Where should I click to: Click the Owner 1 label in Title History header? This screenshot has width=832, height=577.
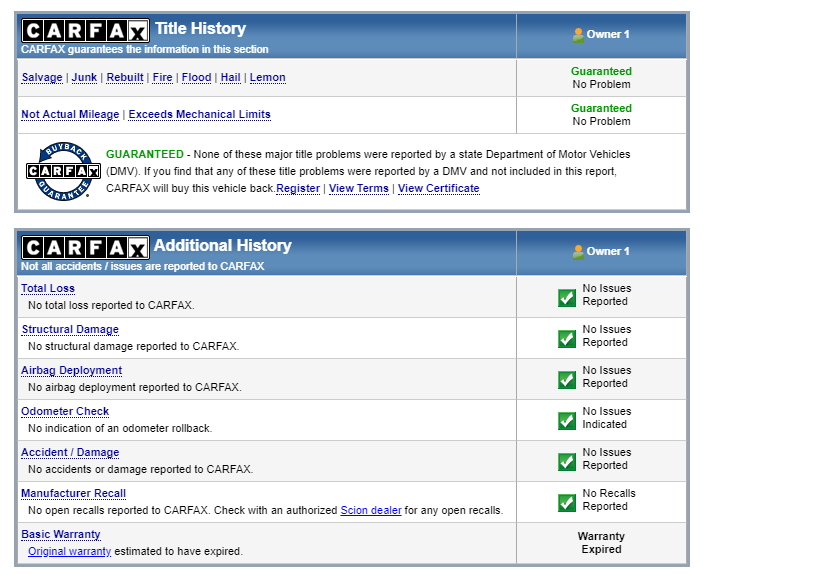point(608,35)
